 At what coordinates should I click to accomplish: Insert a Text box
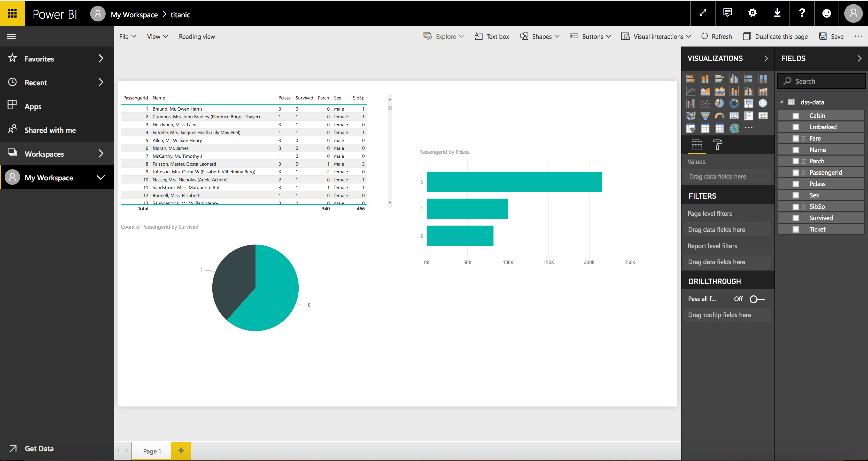pos(492,36)
